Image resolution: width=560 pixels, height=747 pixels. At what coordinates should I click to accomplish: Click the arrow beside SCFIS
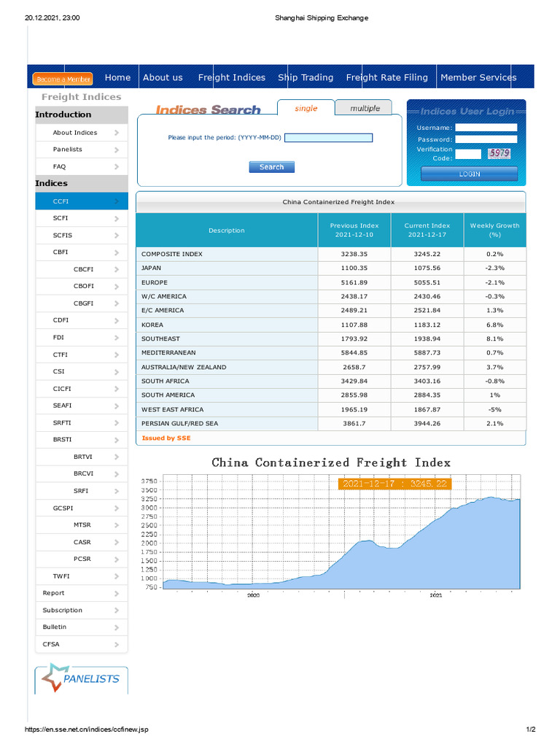pyautogui.click(x=117, y=236)
